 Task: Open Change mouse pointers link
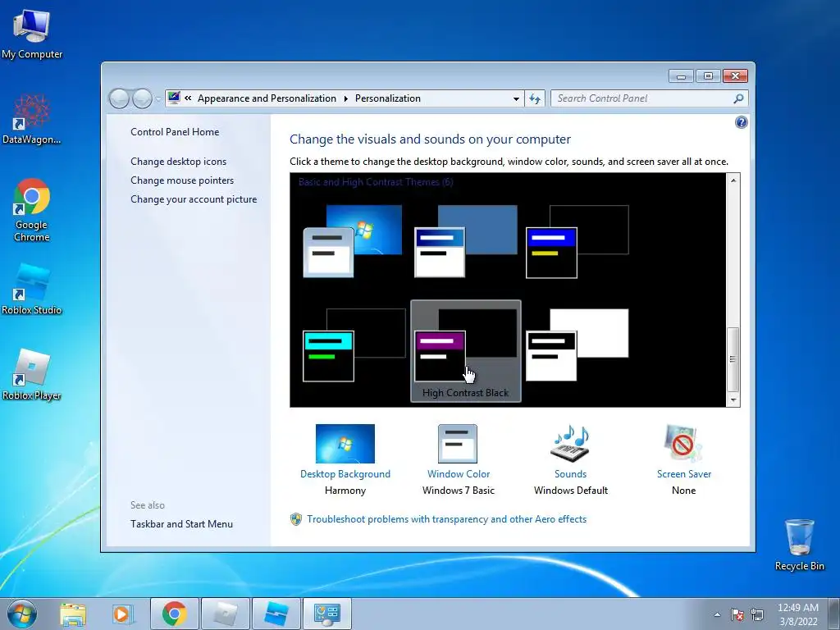(182, 180)
